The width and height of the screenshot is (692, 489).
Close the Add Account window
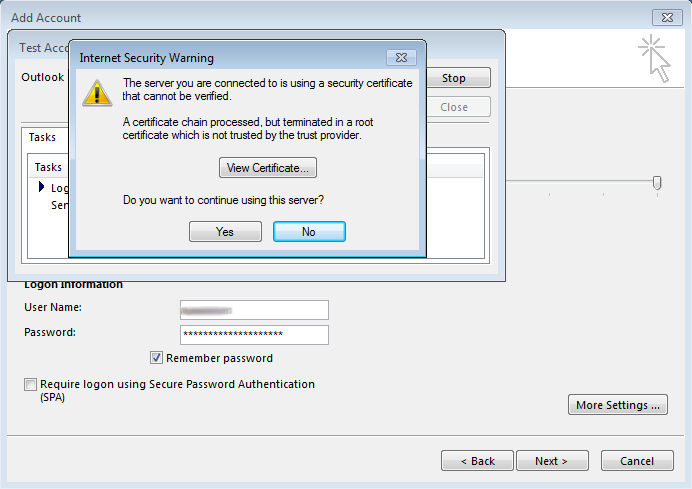tap(665, 18)
